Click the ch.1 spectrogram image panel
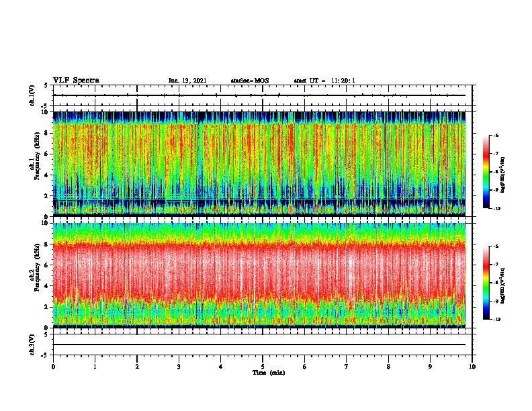This screenshot has height=411, width=532. (259, 164)
